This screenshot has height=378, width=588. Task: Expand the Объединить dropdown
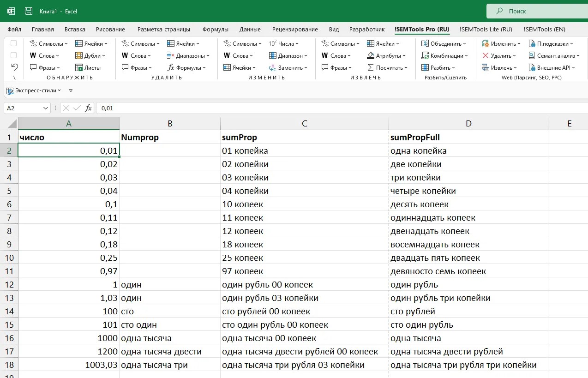point(465,44)
